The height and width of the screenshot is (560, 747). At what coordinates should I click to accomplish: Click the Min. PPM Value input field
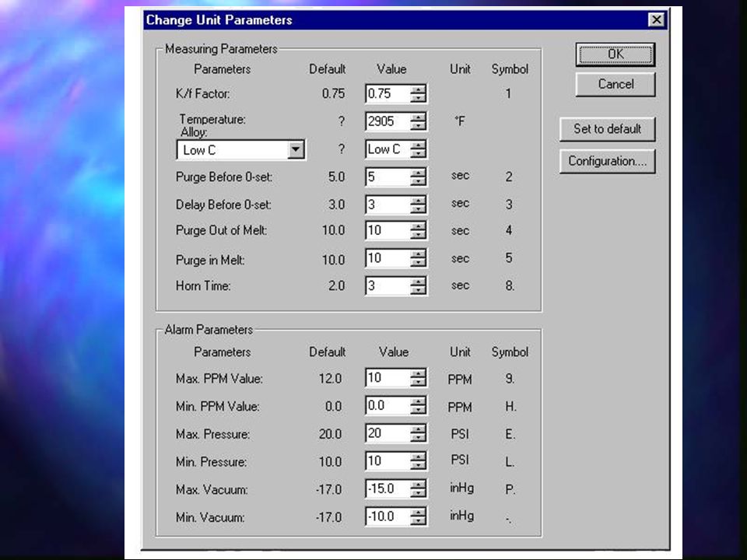(388, 405)
